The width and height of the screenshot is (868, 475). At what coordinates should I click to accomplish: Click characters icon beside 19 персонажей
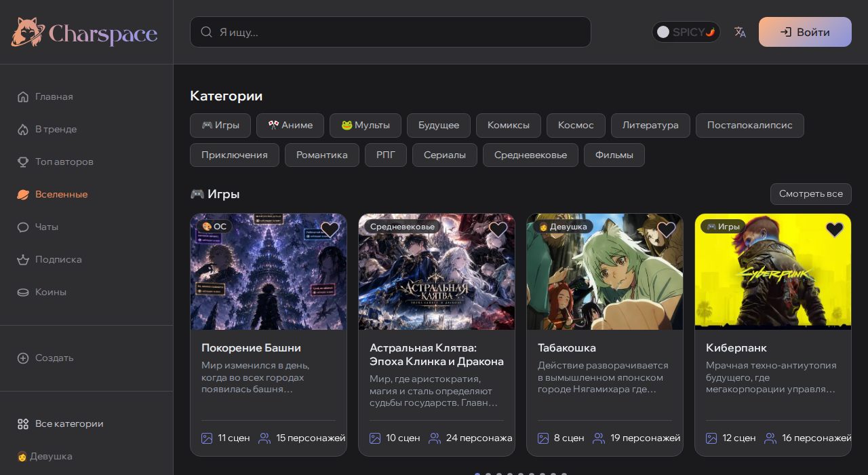point(599,438)
